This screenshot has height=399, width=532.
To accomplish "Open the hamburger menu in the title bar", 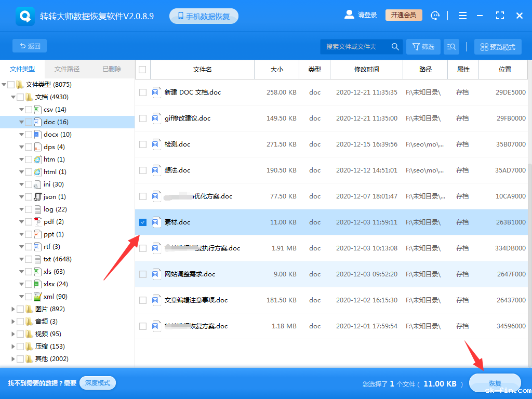I will click(x=462, y=15).
